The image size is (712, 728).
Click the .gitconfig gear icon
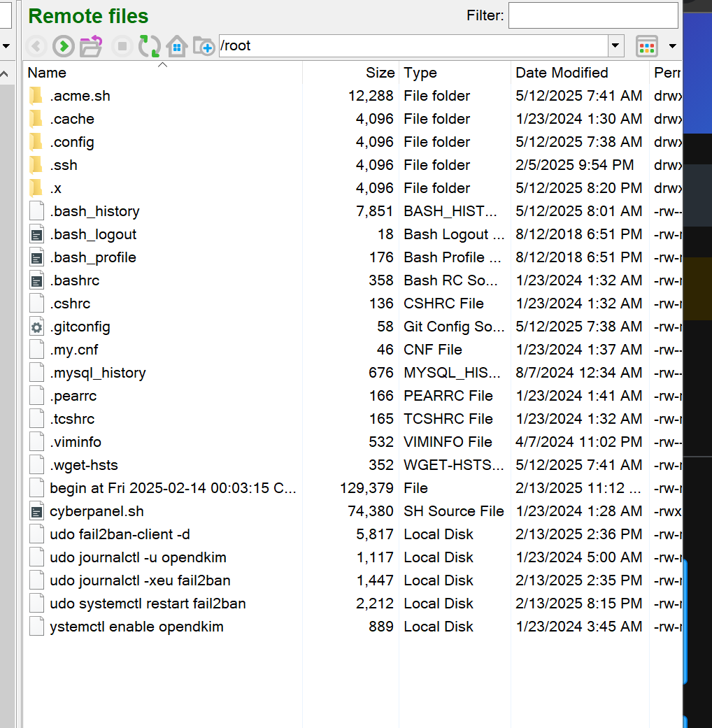pyautogui.click(x=36, y=327)
